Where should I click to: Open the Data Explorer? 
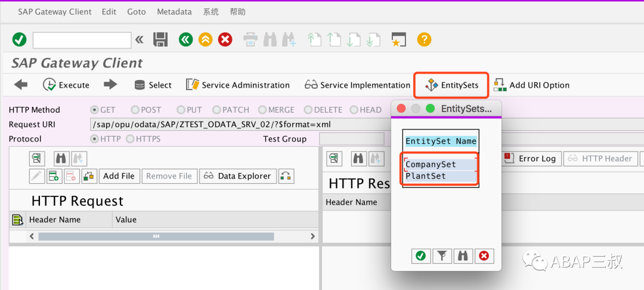click(237, 176)
